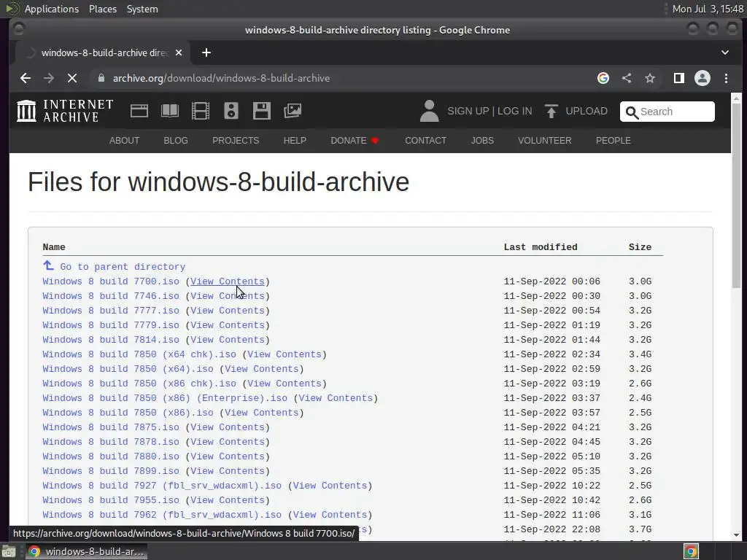747x560 pixels.
Task: Click the SIGN UP link
Action: 468,111
